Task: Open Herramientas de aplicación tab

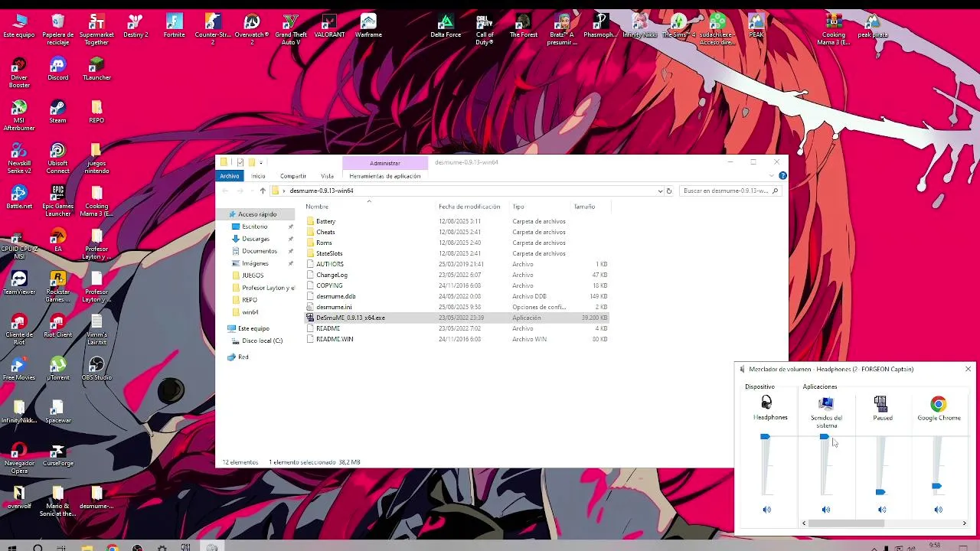Action: click(385, 176)
